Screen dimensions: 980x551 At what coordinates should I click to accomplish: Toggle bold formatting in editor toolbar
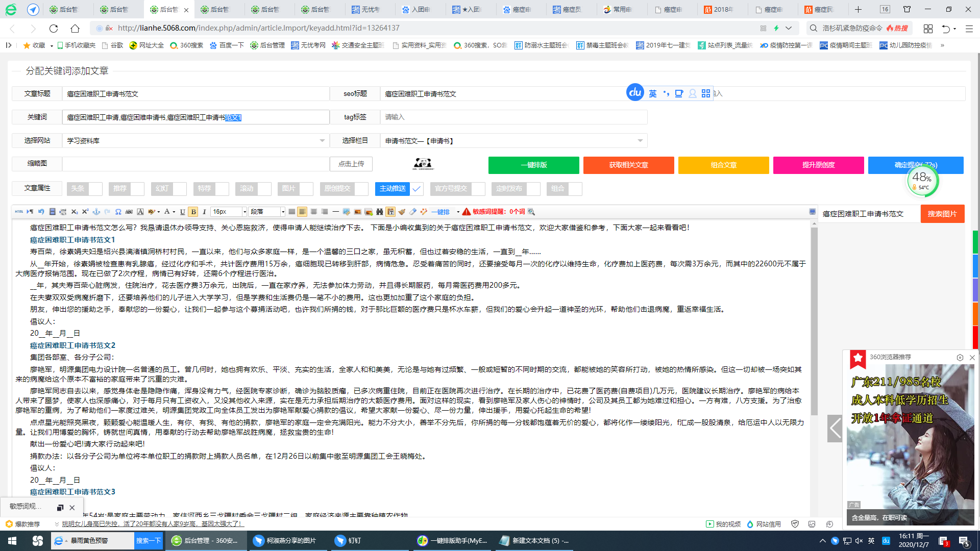(x=193, y=212)
